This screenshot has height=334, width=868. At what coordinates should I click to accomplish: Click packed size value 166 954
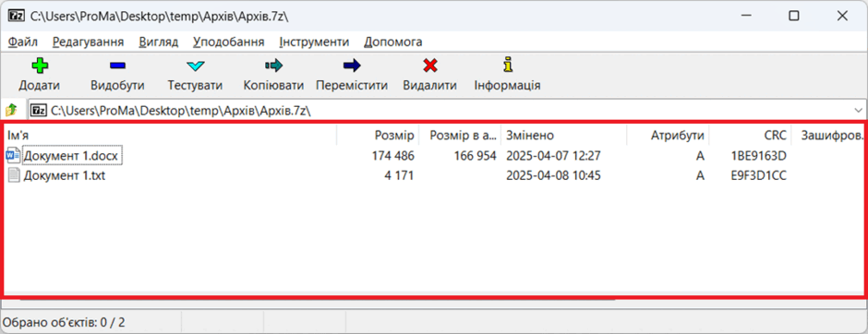point(475,157)
